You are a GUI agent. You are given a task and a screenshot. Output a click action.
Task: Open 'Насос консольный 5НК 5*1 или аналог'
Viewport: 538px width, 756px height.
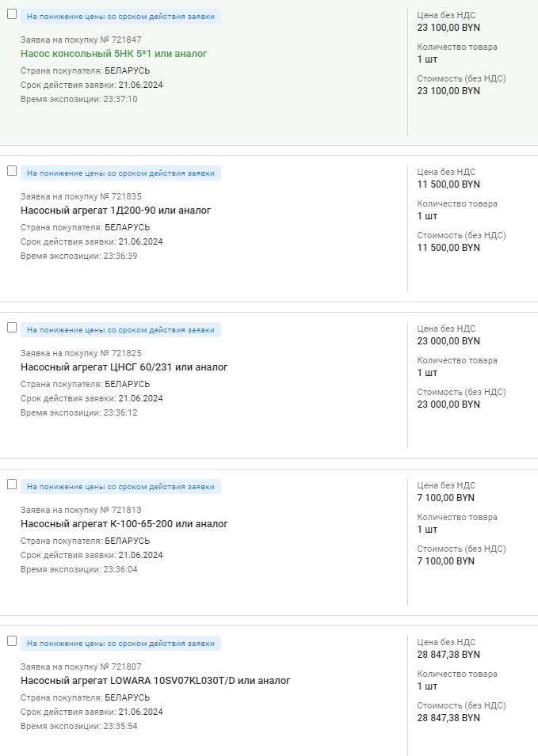coord(113,54)
